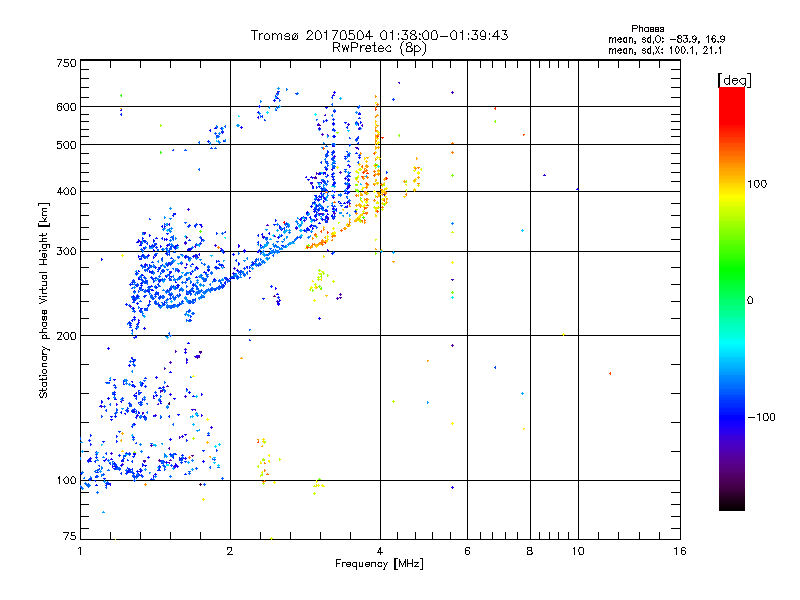Click the x-axis tick label '10'
Image resolution: width=800 pixels, height=600 pixels.
click(578, 551)
